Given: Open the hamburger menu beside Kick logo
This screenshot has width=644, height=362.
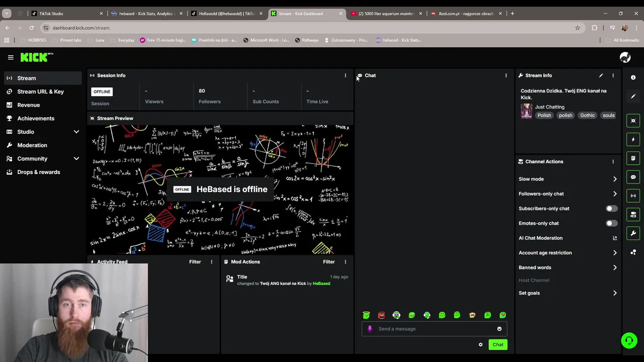Looking at the screenshot, I should tap(11, 57).
